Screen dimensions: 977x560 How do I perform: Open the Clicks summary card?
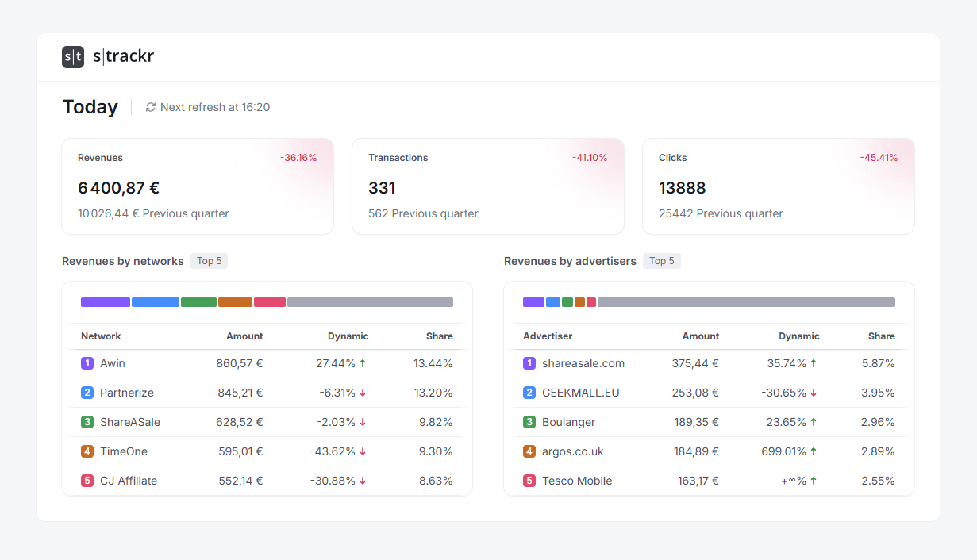[778, 186]
